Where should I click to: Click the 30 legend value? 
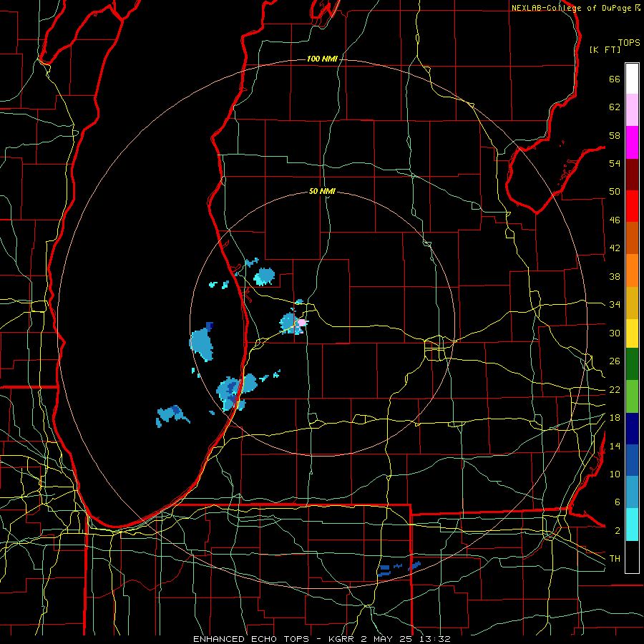pos(615,333)
